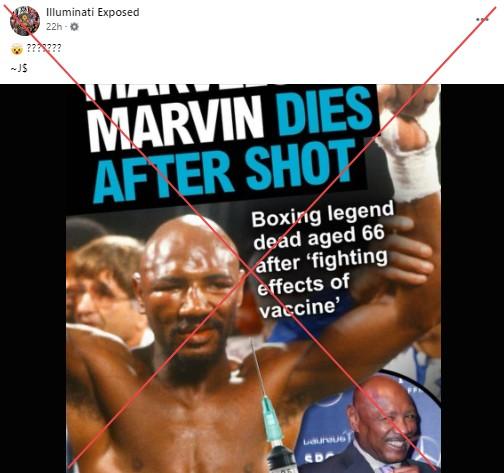Click the black left margin of image

pos(33,278)
